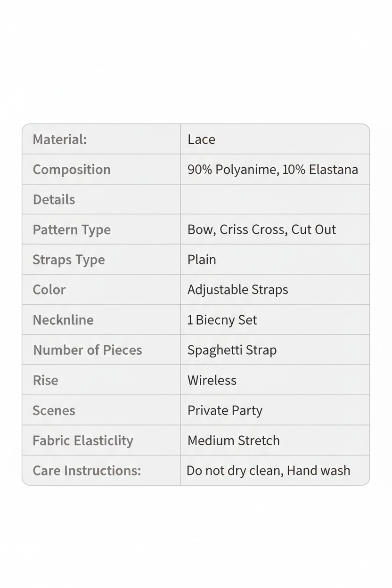Select Do not dry clean, Hand wash text
The height and width of the screenshot is (588, 392).
[269, 471]
